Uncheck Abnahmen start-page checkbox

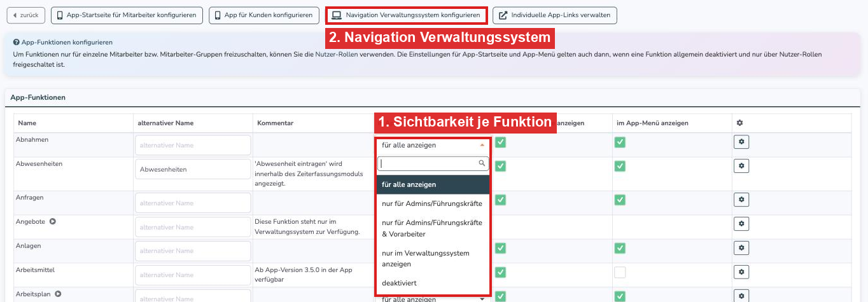click(501, 142)
